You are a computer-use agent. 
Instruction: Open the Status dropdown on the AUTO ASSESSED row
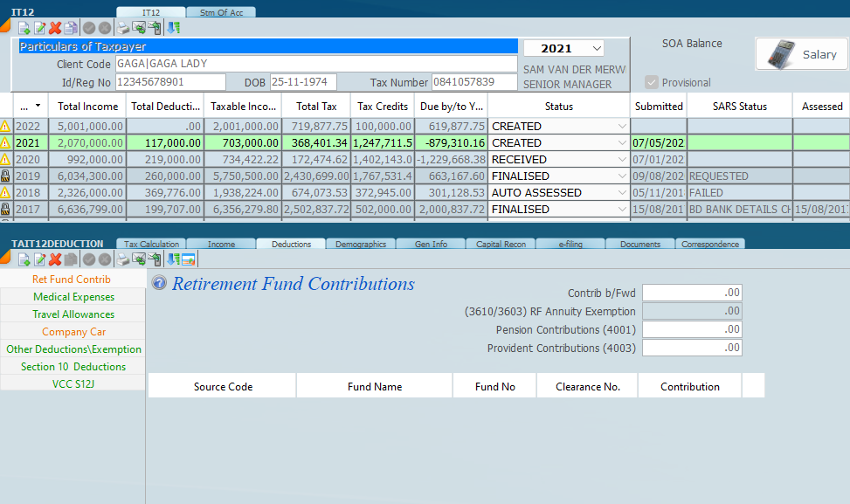(622, 193)
